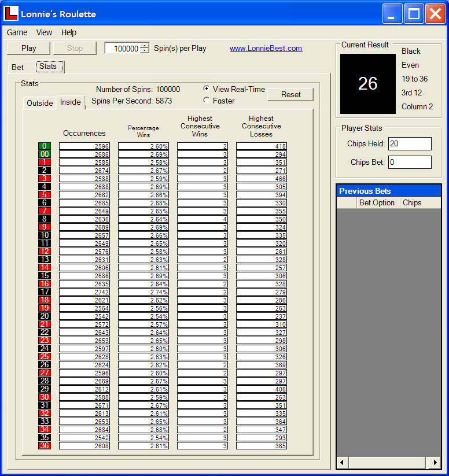Select the Faster radio button
The height and width of the screenshot is (476, 449).
tap(207, 101)
